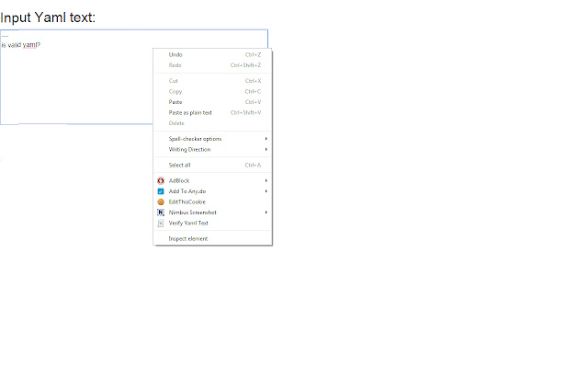Image resolution: width=588 pixels, height=368 pixels.
Task: Expand the Writing Direction submenu arrow
Action: coord(266,149)
